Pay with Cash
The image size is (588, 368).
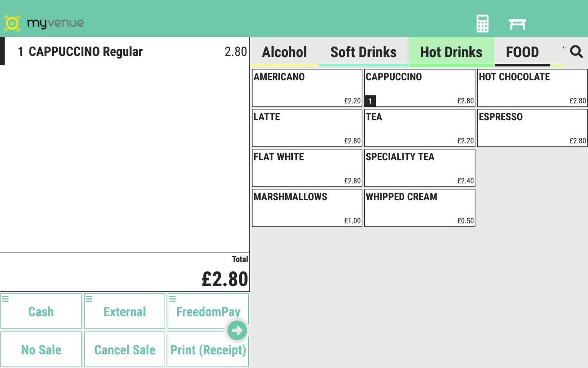click(41, 312)
